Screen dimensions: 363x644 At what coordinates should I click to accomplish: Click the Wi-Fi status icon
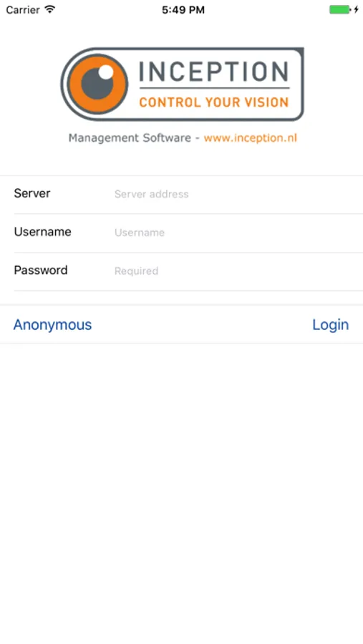[50, 9]
